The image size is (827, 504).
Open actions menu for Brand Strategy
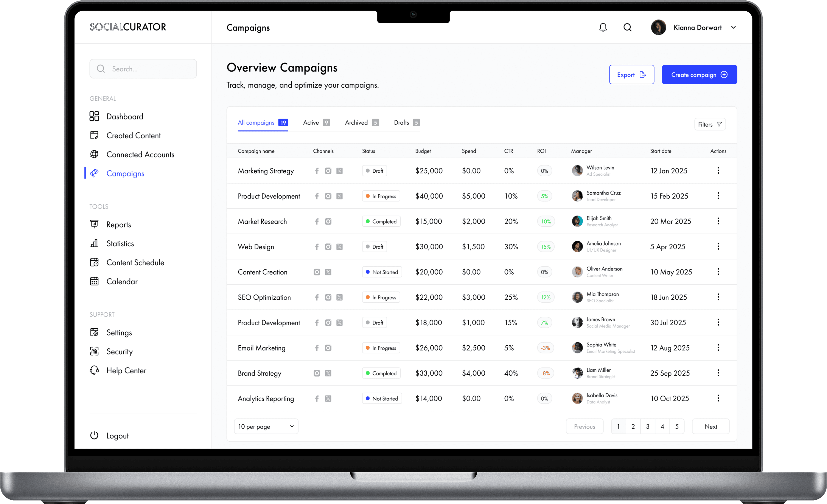(x=718, y=373)
